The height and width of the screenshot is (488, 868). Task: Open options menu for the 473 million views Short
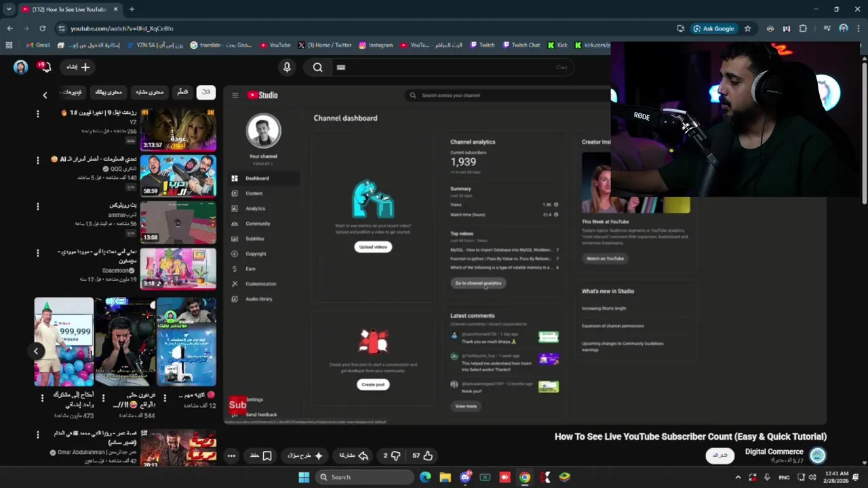[x=42, y=398]
